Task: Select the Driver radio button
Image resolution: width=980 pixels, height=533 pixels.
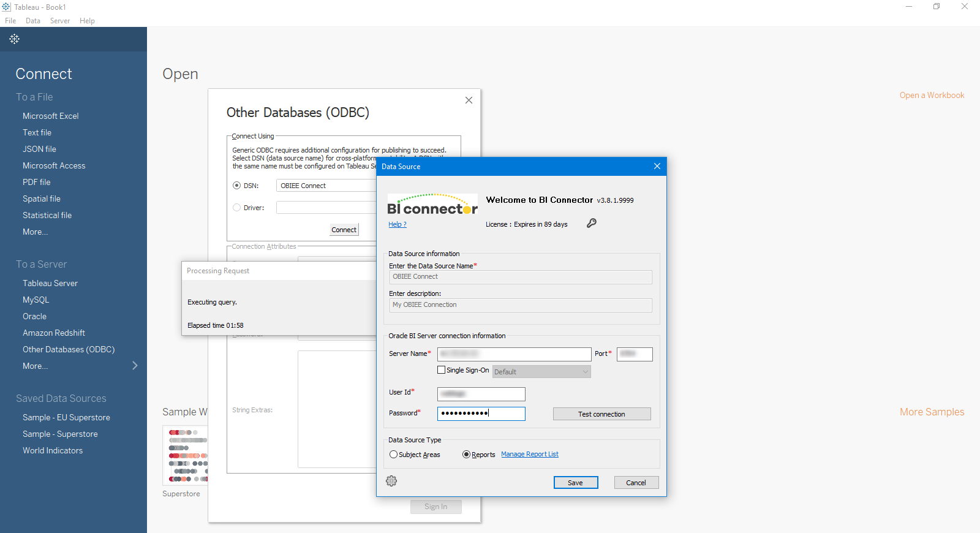Action: pyautogui.click(x=236, y=208)
